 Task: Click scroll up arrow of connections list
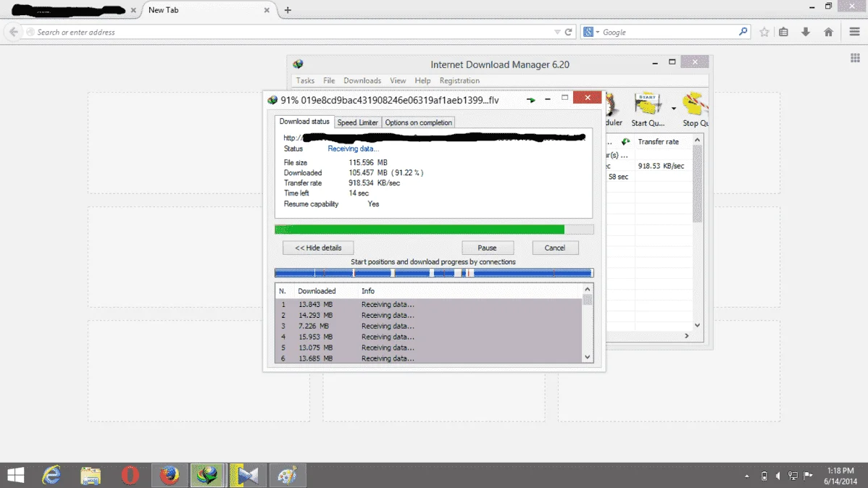[588, 290]
